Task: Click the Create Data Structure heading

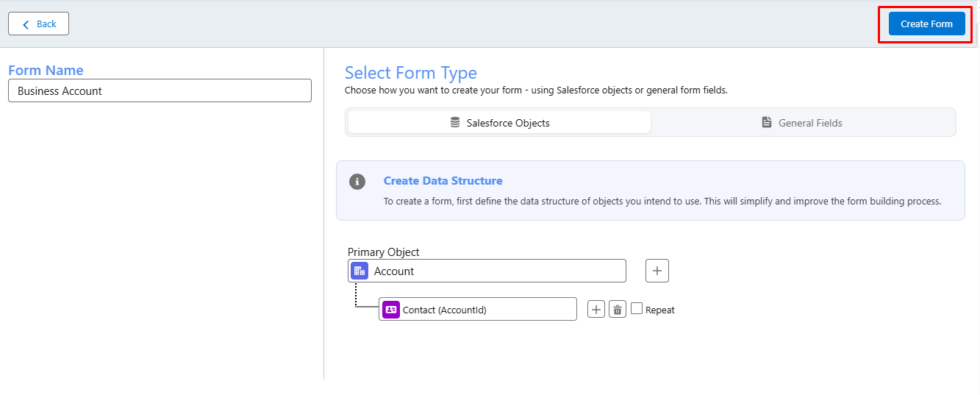Action: pyautogui.click(x=443, y=181)
